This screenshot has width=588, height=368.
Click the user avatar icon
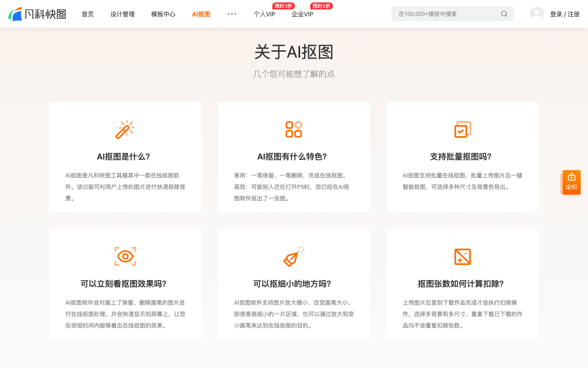click(537, 13)
